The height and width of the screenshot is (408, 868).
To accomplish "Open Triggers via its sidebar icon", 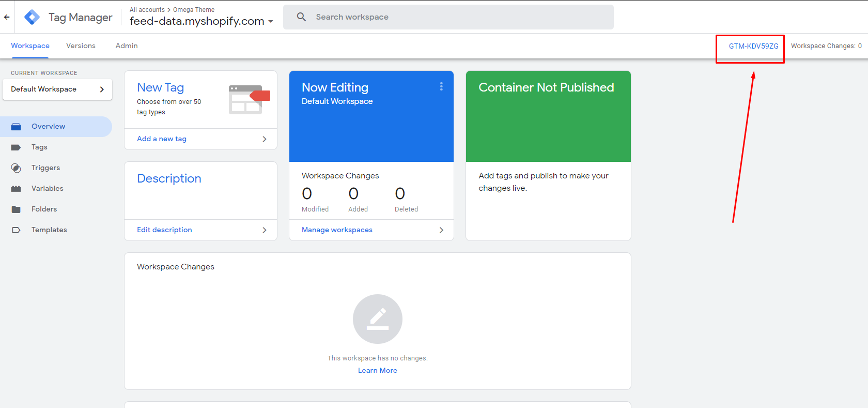I will [x=16, y=168].
